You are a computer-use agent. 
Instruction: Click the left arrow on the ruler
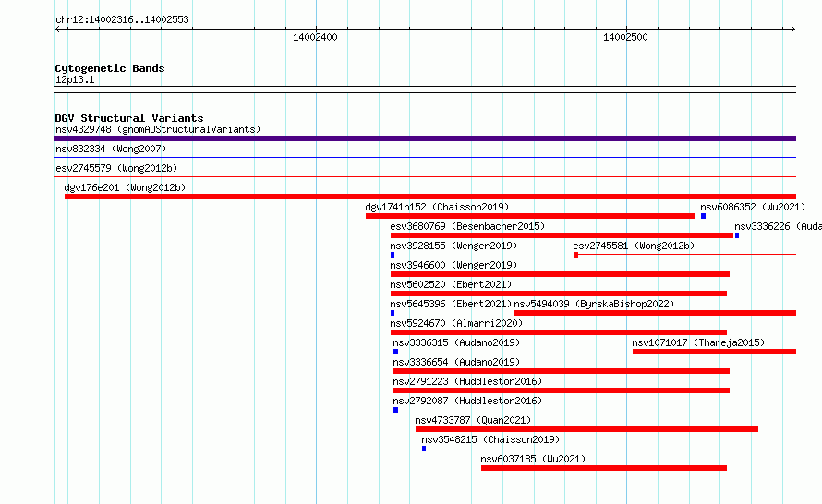(x=58, y=30)
